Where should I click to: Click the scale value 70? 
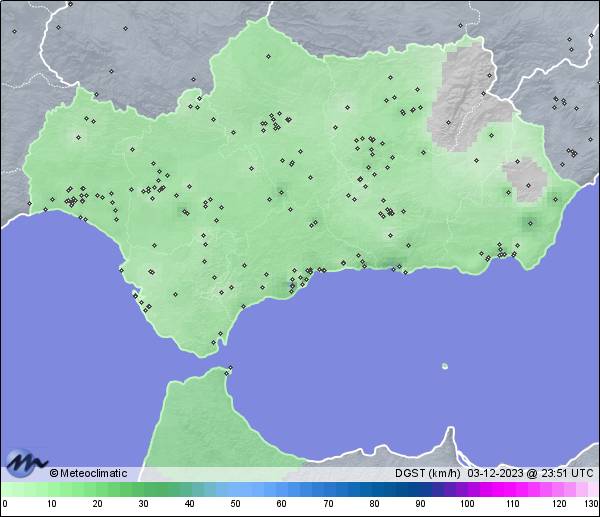[x=328, y=504]
